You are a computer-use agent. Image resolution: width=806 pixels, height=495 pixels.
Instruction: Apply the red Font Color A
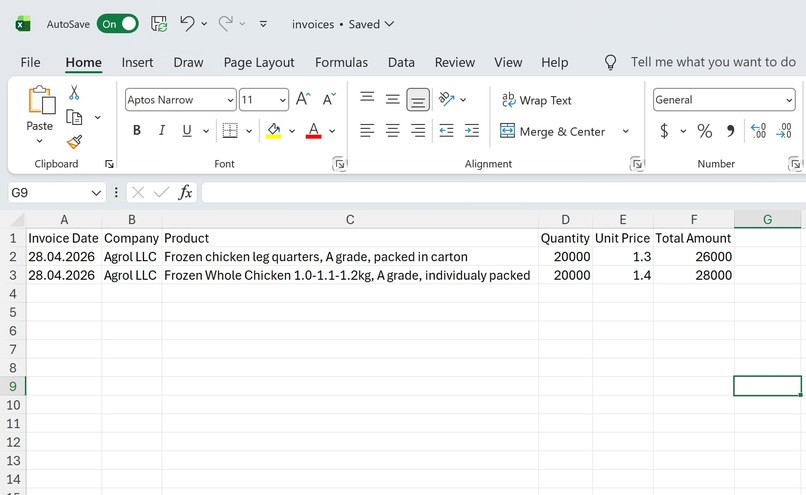click(x=314, y=131)
